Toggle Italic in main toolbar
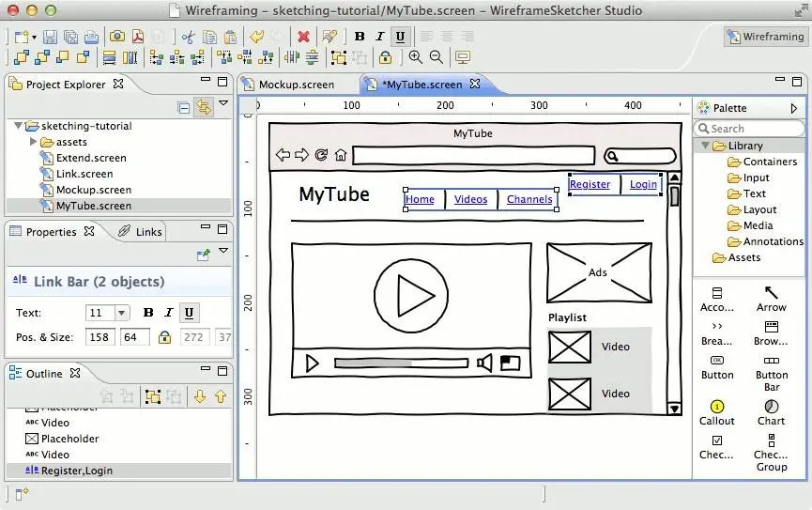812x510 pixels. [x=379, y=37]
